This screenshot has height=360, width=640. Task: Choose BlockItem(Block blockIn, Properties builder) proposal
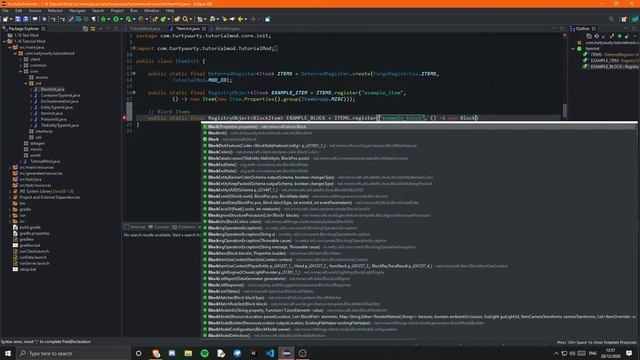pos(419,253)
